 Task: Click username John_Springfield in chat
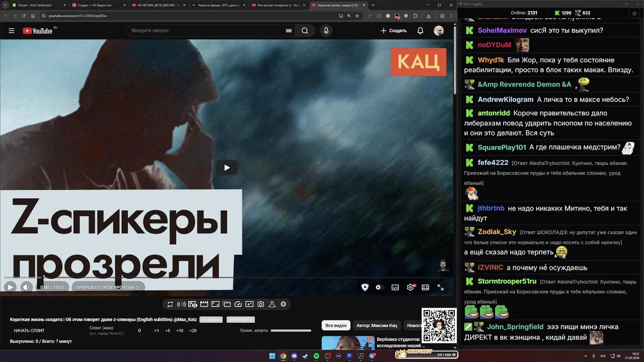515,327
